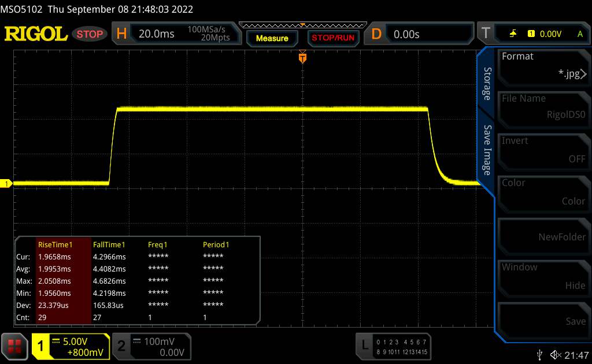The height and width of the screenshot is (364, 592).
Task: Click the trigger mode A indicator
Action: [580, 34]
